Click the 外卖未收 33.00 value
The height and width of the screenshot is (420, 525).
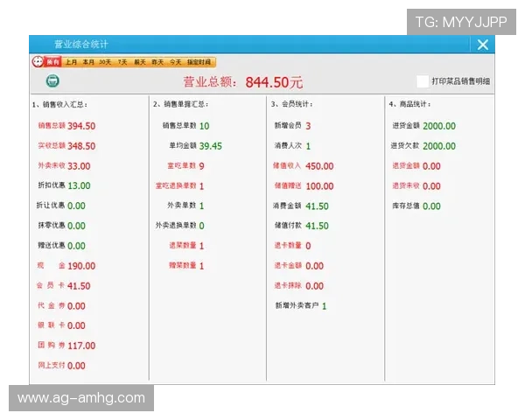pos(79,166)
